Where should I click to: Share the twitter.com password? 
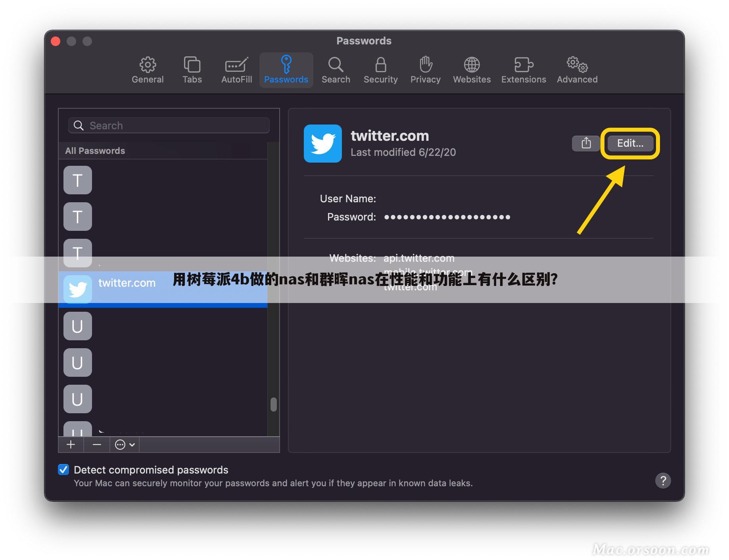pos(586,143)
